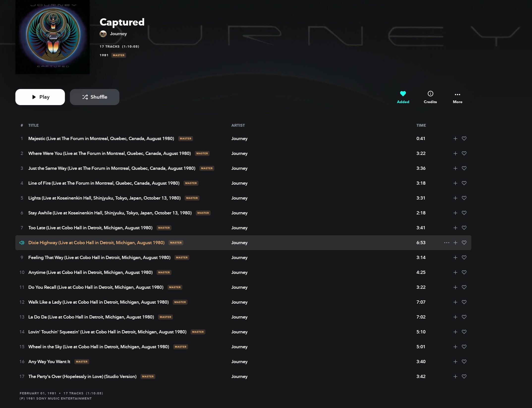Add Any Way You Want It to playlist
Screen dimensions: 532x408
(455, 362)
